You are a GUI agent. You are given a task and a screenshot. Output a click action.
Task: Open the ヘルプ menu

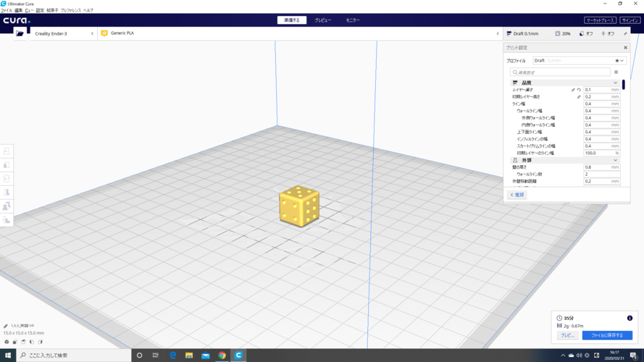coord(88,10)
